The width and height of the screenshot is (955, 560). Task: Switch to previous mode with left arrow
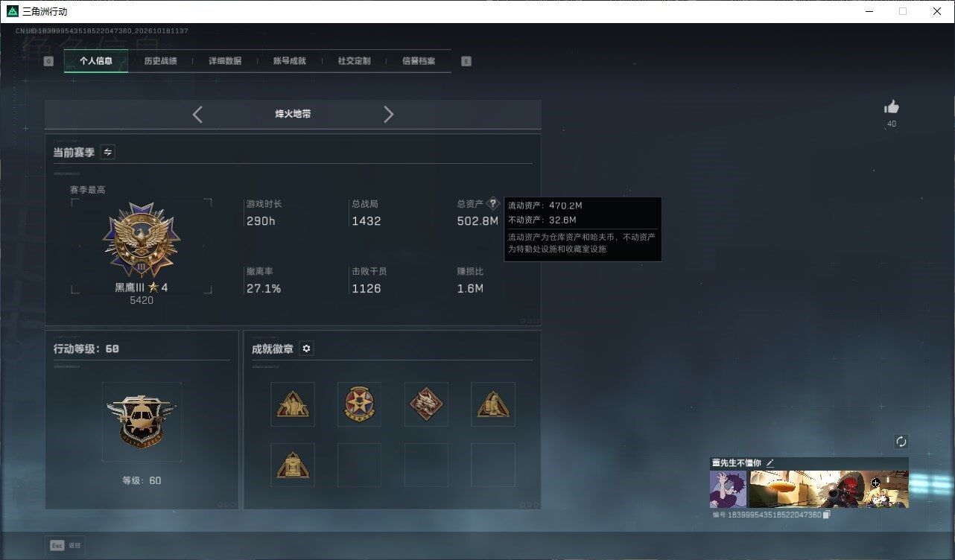pyautogui.click(x=197, y=114)
